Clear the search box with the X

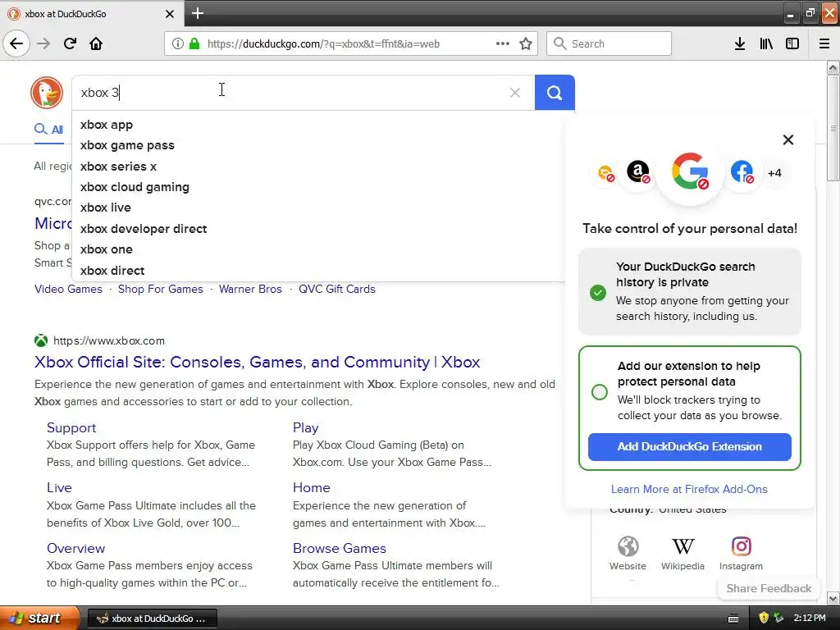[x=515, y=93]
